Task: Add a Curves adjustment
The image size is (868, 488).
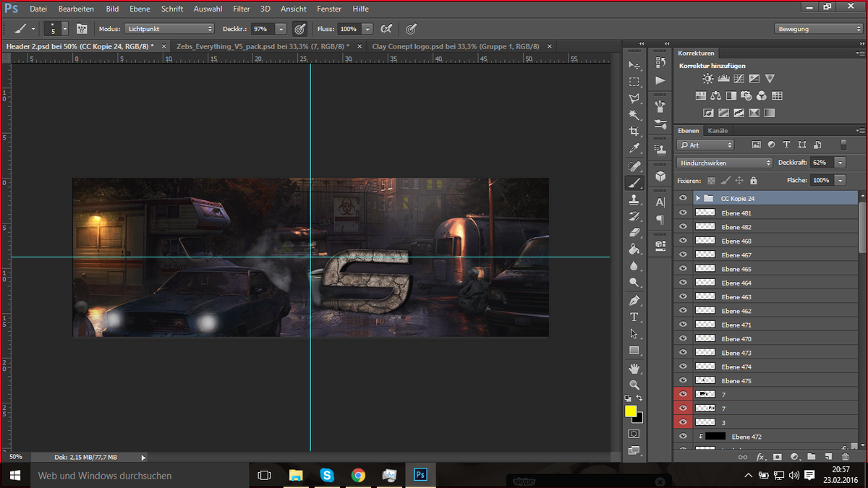Action: pos(739,79)
